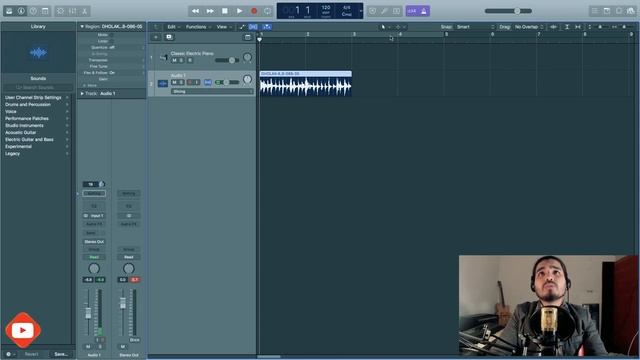This screenshot has width=640, height=360.
Task: Enable Flex on the Audio 1 track
Action: coord(208,82)
